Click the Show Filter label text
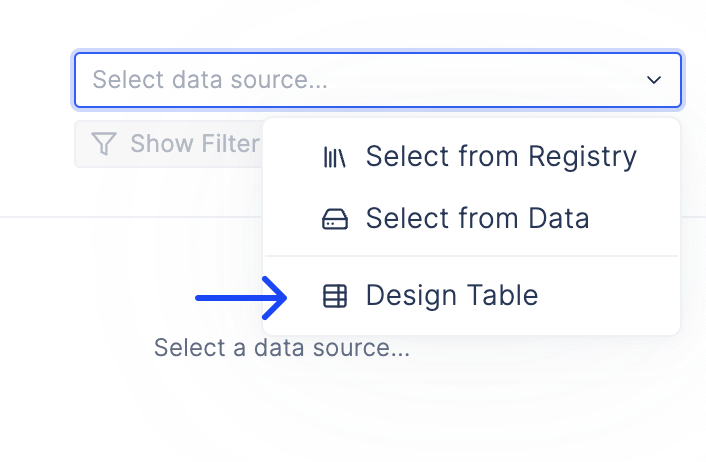This screenshot has width=706, height=462. [195, 144]
